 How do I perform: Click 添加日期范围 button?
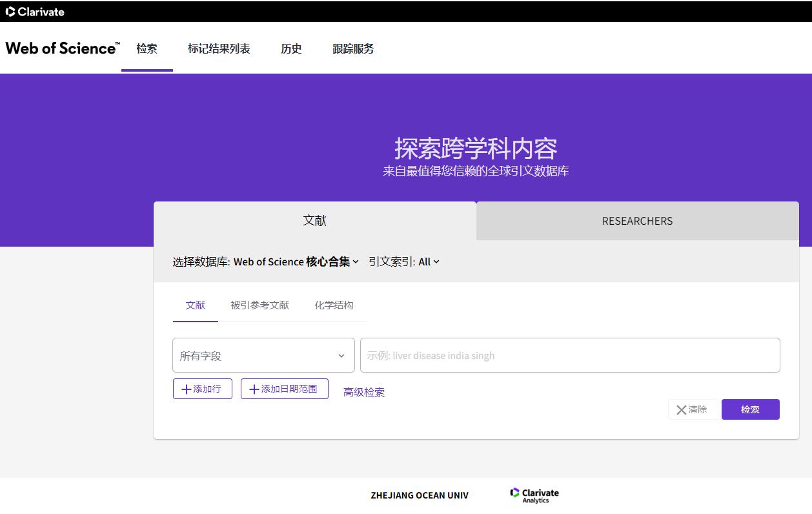(x=285, y=389)
